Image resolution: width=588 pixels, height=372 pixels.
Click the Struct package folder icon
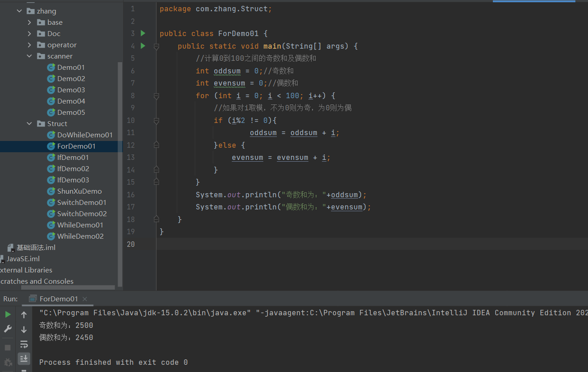coord(41,124)
